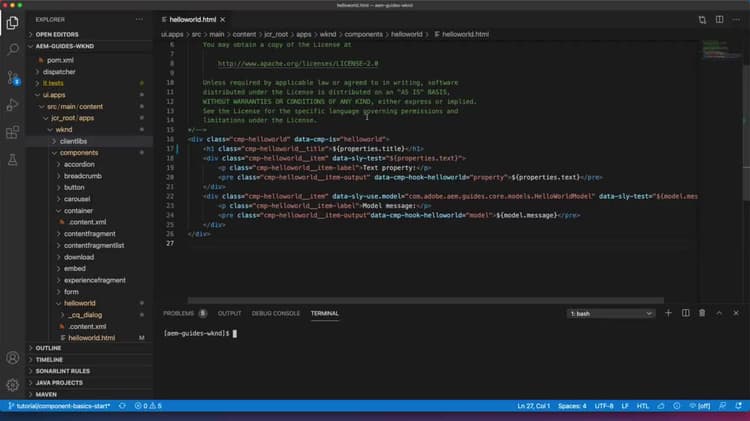The width and height of the screenshot is (750, 421).
Task: Click the tutorial/component-basics-start branch indicator
Action: 59,406
